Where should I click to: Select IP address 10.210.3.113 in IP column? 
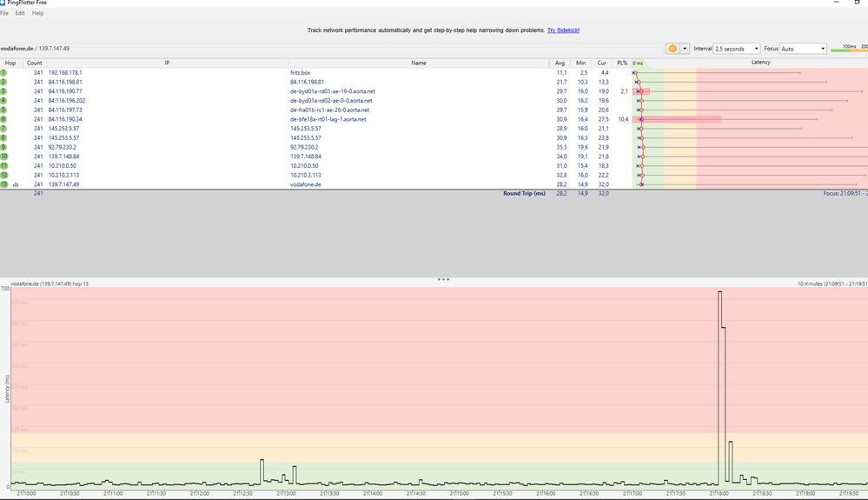point(63,175)
